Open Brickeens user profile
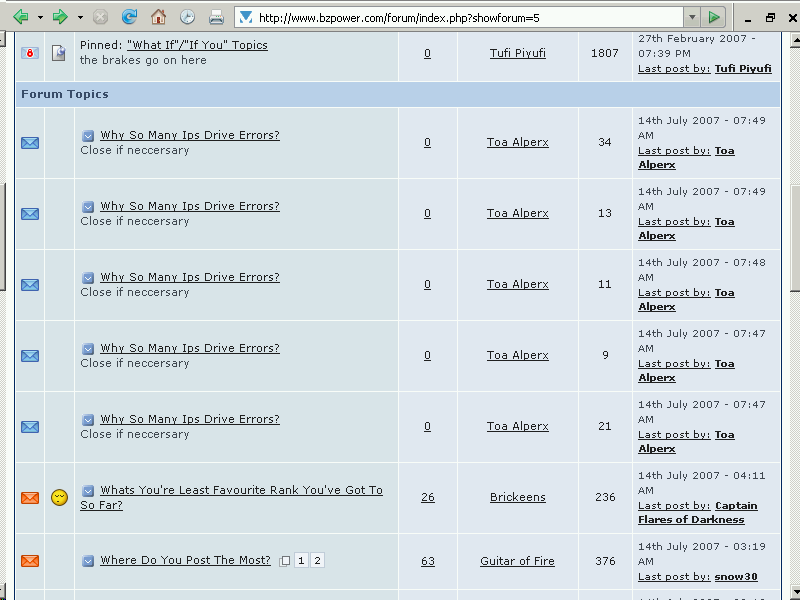Screen dimensions: 800x600 coord(518,497)
